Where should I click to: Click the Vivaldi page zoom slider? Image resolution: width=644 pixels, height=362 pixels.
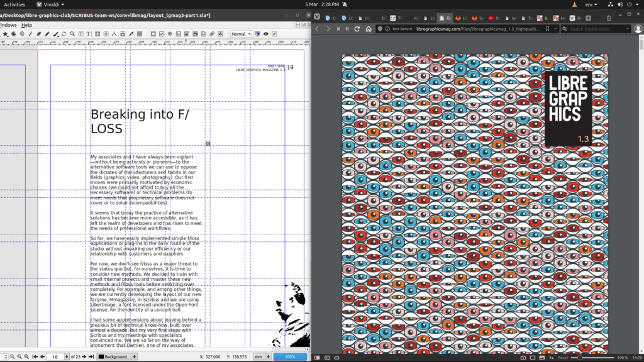(592, 358)
